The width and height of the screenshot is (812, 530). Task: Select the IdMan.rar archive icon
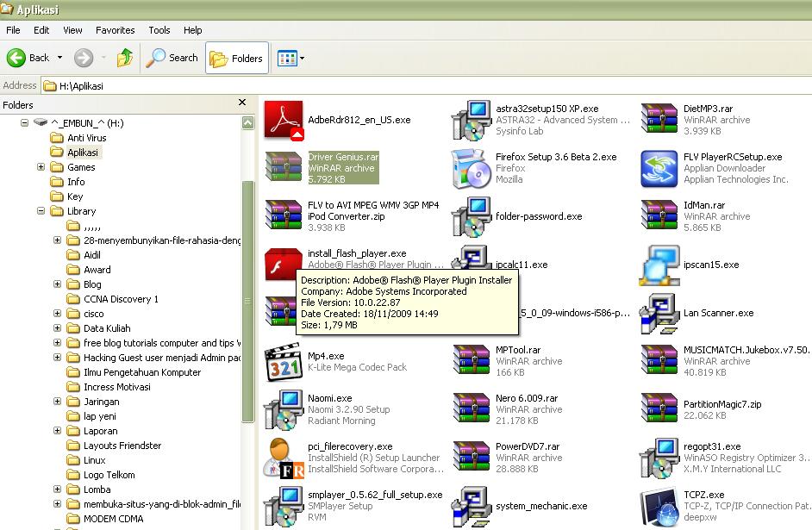pyautogui.click(x=659, y=215)
